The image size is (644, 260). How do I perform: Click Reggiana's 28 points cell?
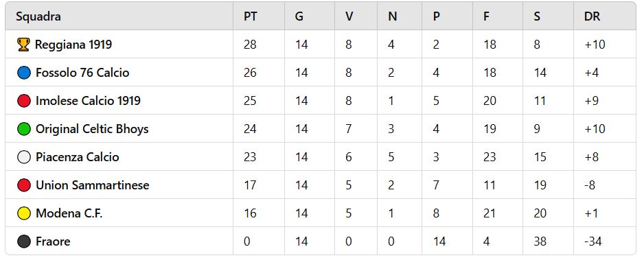pyautogui.click(x=250, y=45)
